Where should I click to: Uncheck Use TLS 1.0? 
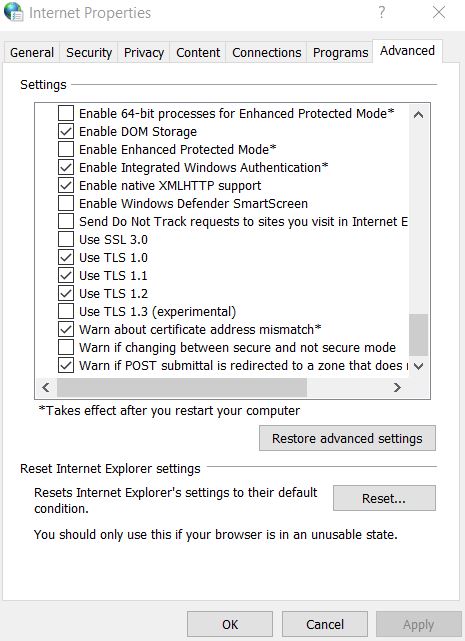tap(66, 258)
